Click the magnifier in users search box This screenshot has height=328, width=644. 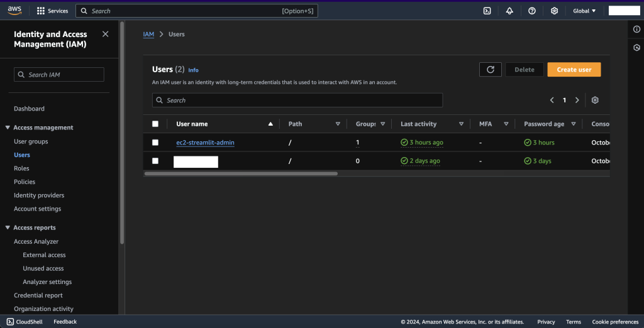click(x=160, y=100)
